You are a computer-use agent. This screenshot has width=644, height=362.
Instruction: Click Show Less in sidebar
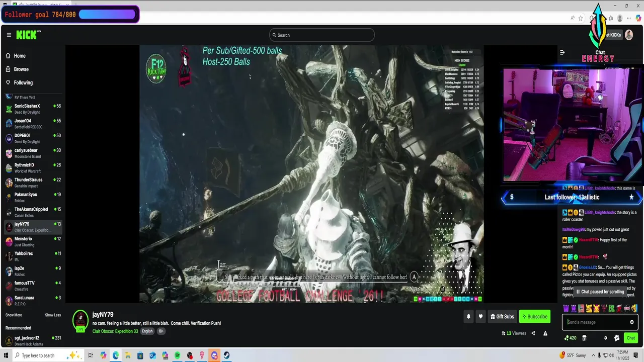[53, 315]
